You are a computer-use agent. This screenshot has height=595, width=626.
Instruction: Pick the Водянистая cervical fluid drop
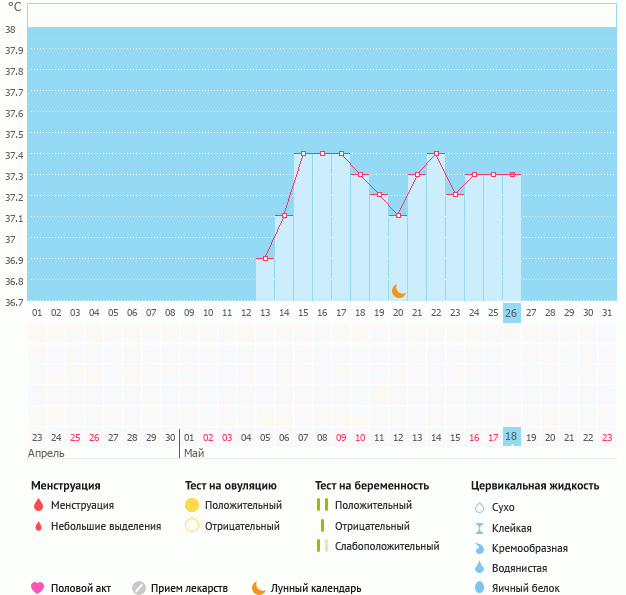tap(479, 568)
